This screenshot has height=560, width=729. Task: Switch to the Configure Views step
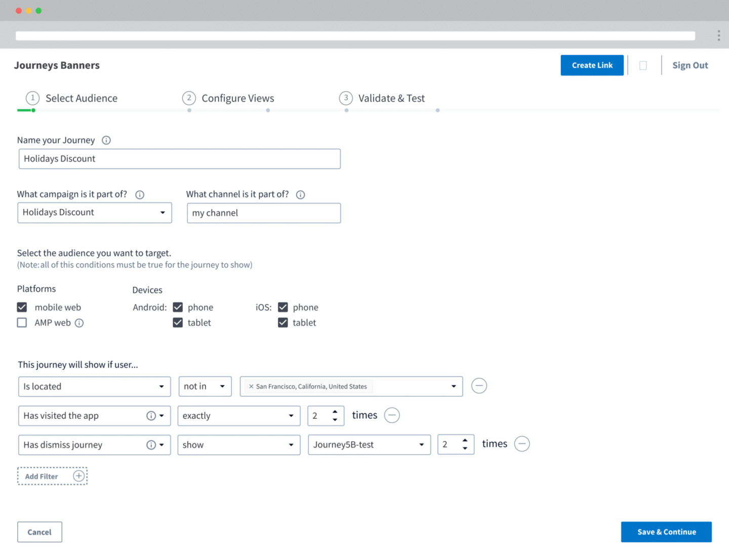(x=238, y=98)
